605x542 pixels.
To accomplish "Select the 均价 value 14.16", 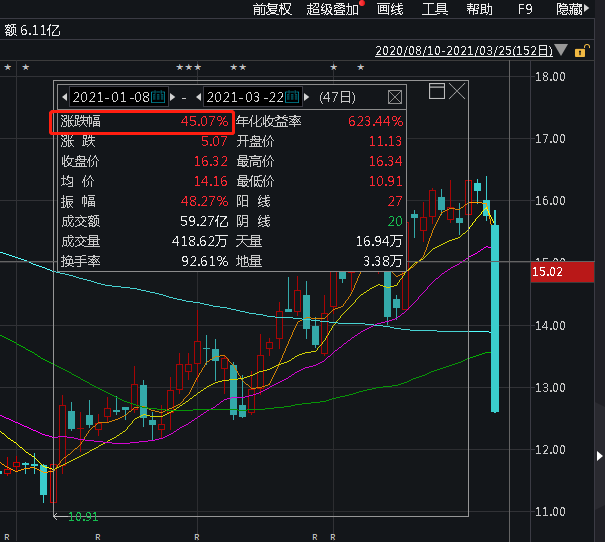I will coord(211,181).
